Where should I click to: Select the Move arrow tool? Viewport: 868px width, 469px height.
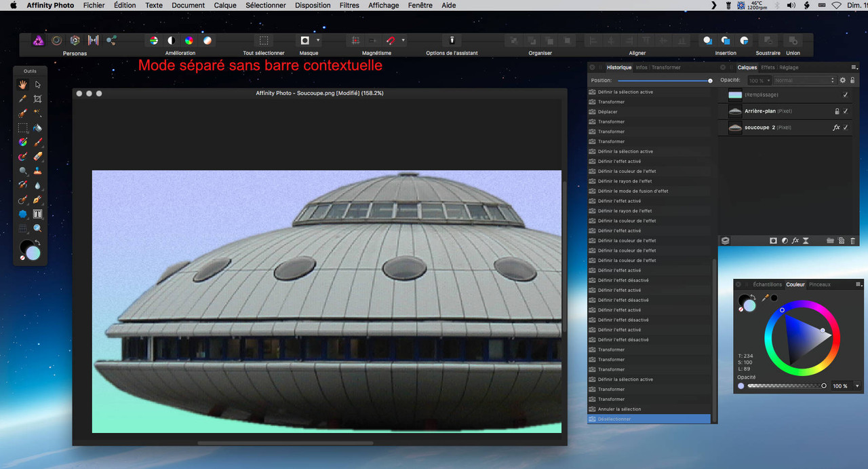click(x=38, y=85)
